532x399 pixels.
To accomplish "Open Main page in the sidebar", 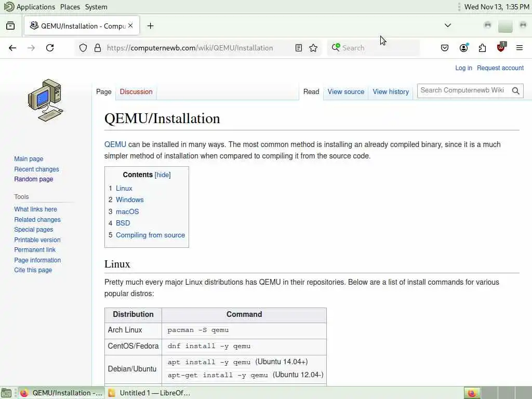I will 29,159.
